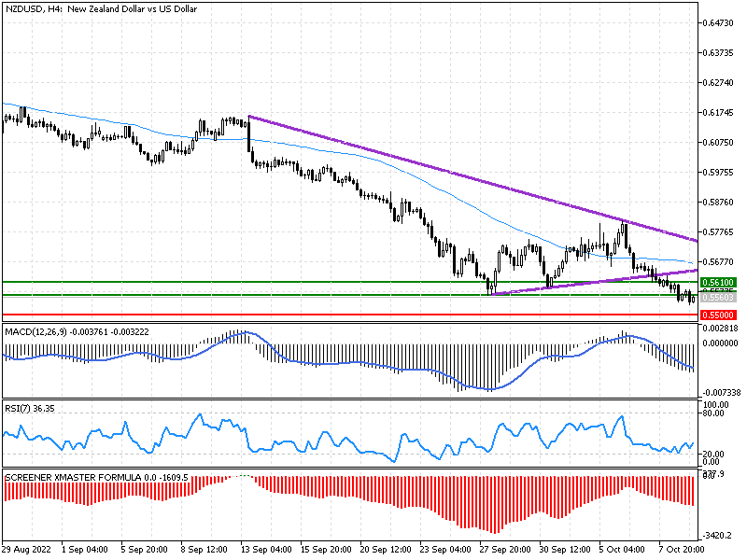This screenshot has width=747, height=560.
Task: Click the red 0.55000 support price tag
Action: click(x=717, y=314)
